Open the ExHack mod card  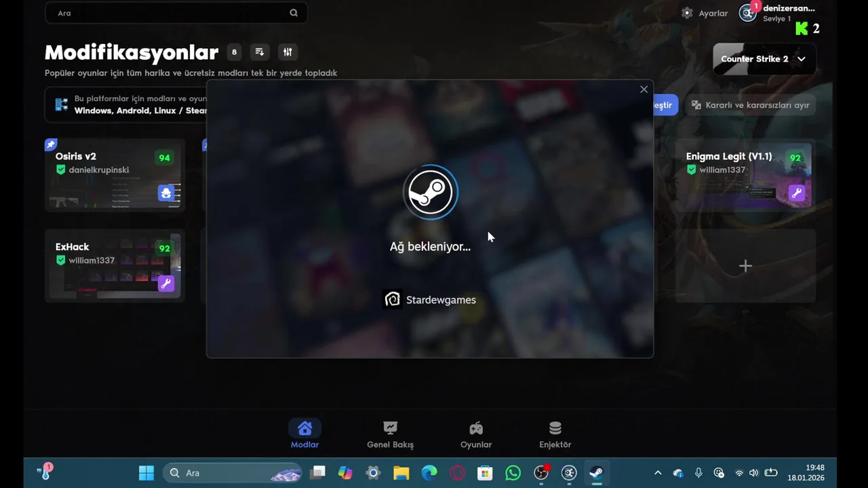[x=115, y=265]
